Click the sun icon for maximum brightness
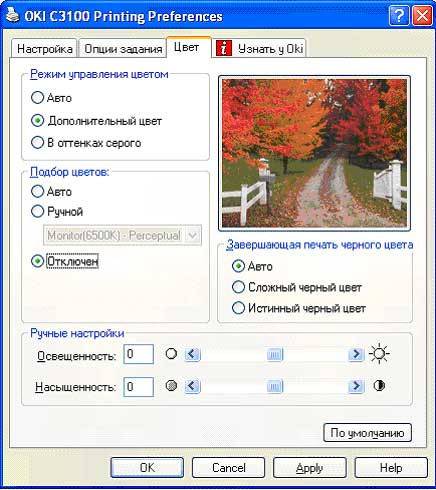Image resolution: width=436 pixels, height=490 pixels. point(379,354)
